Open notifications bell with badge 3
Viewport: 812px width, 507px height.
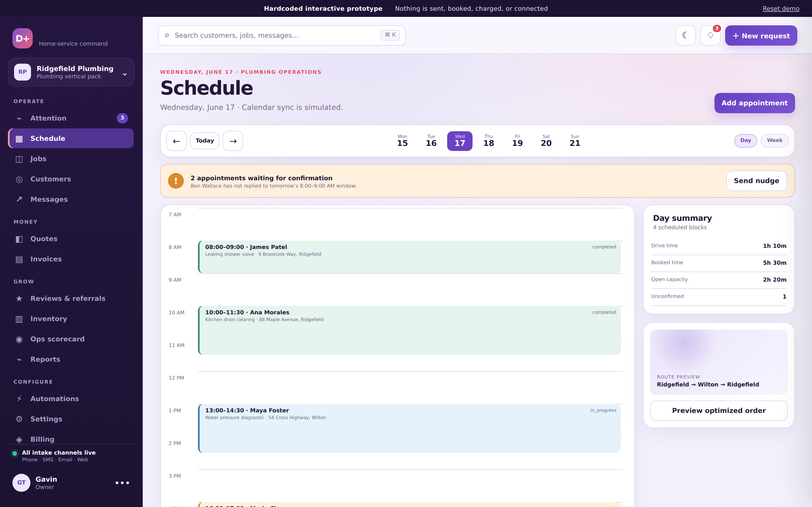pos(710,35)
